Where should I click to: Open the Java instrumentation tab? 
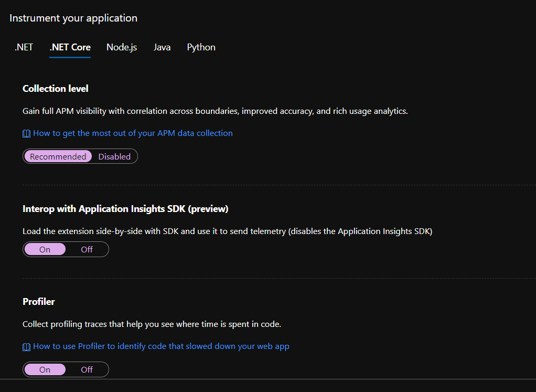(162, 47)
